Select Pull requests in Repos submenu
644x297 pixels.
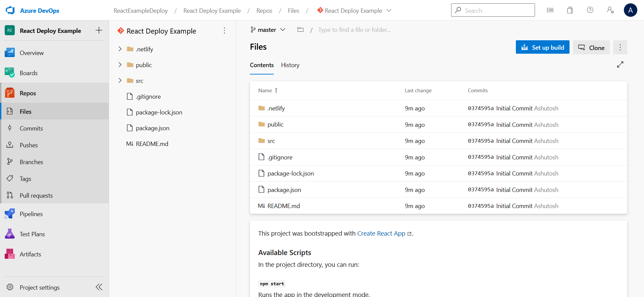tap(55, 195)
